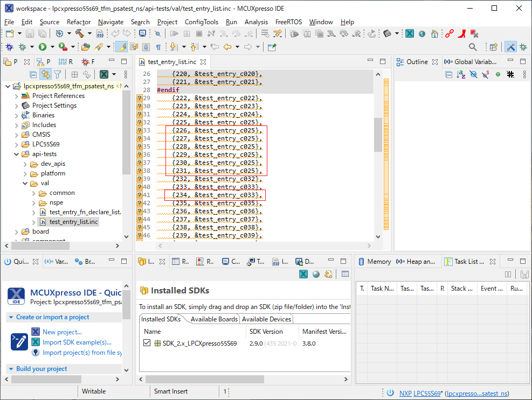This screenshot has height=400, width=532.
Task: Open the ConfigTools menu
Action: (201, 22)
